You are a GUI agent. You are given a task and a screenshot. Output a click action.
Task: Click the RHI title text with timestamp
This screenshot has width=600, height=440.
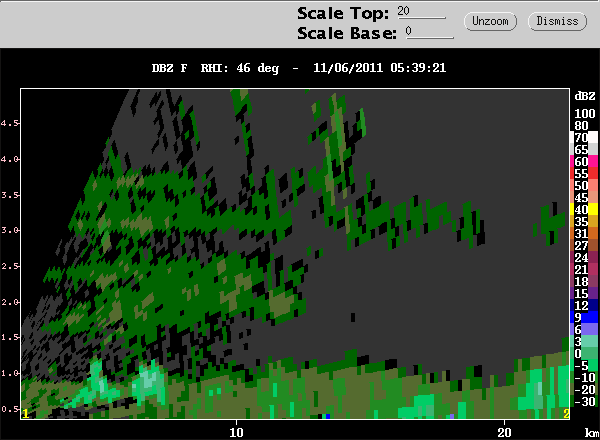coord(299,68)
